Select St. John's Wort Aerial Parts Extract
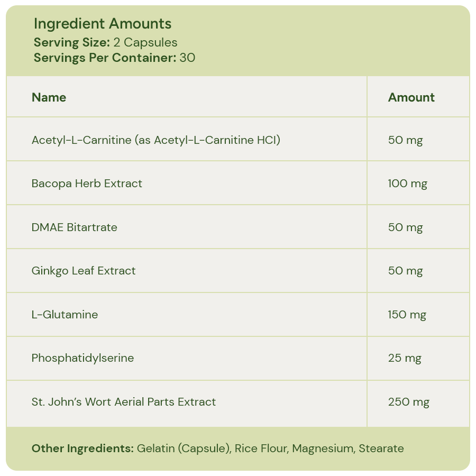This screenshot has width=476, height=476. [124, 402]
